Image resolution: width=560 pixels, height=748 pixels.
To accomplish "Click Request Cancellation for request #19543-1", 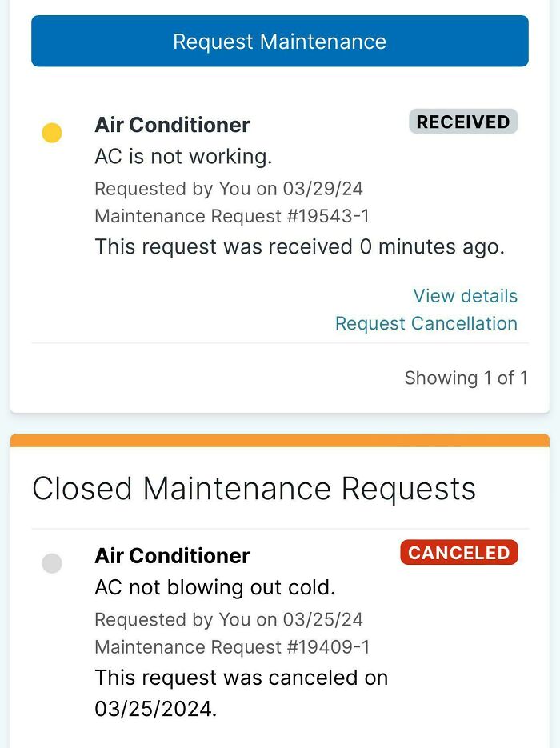I will [426, 323].
